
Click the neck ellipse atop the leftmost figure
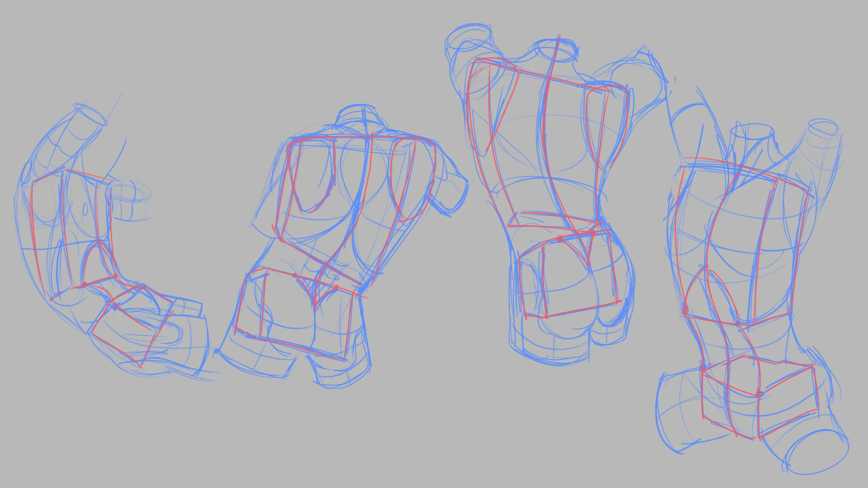point(90,114)
